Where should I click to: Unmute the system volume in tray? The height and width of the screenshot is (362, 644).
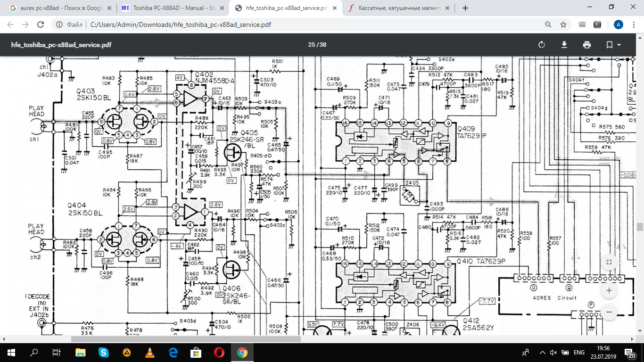click(553, 353)
